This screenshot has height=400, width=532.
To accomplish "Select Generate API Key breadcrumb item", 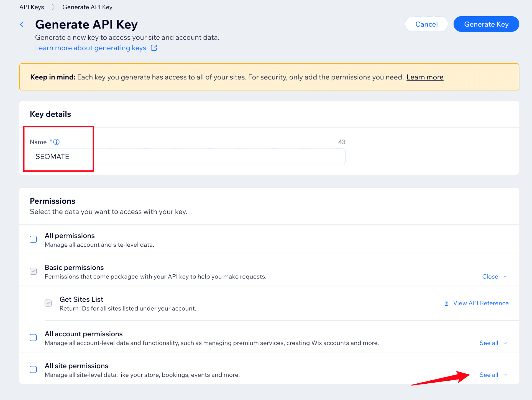I will coord(87,7).
